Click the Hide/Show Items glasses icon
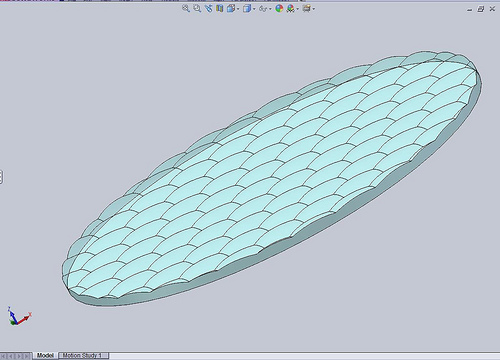 tap(263, 9)
